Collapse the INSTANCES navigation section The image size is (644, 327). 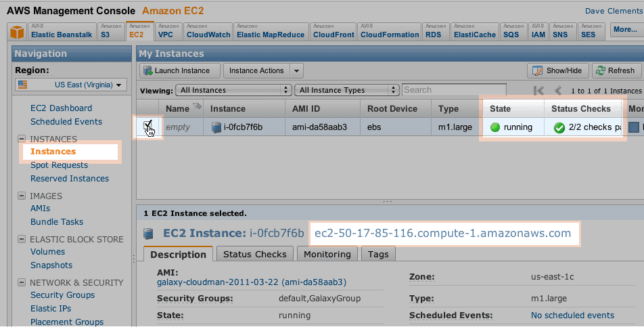[x=20, y=139]
